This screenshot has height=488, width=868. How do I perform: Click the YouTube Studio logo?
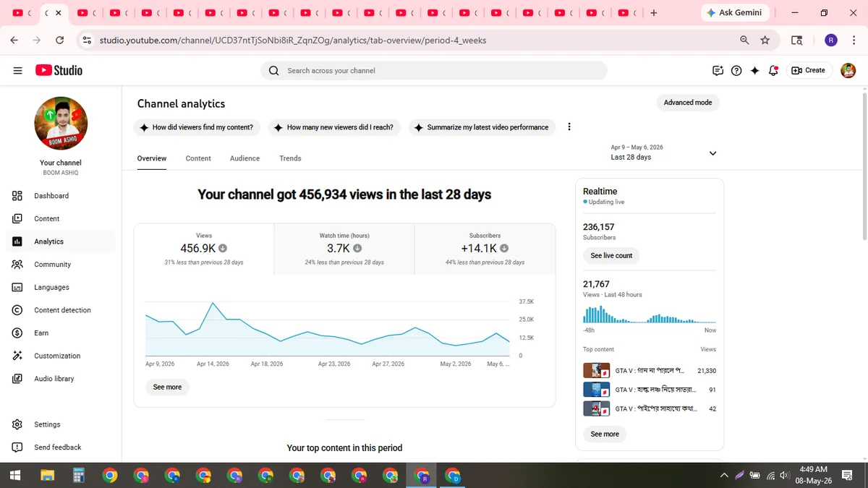coord(59,70)
